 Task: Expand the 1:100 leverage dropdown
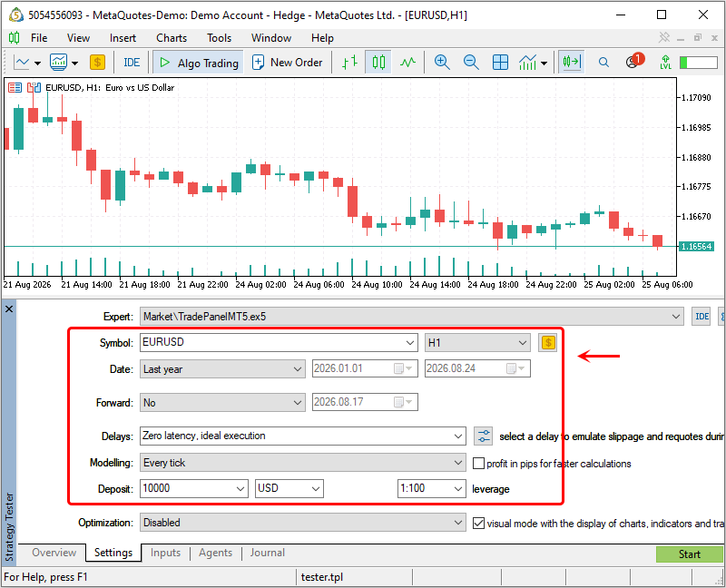(458, 488)
